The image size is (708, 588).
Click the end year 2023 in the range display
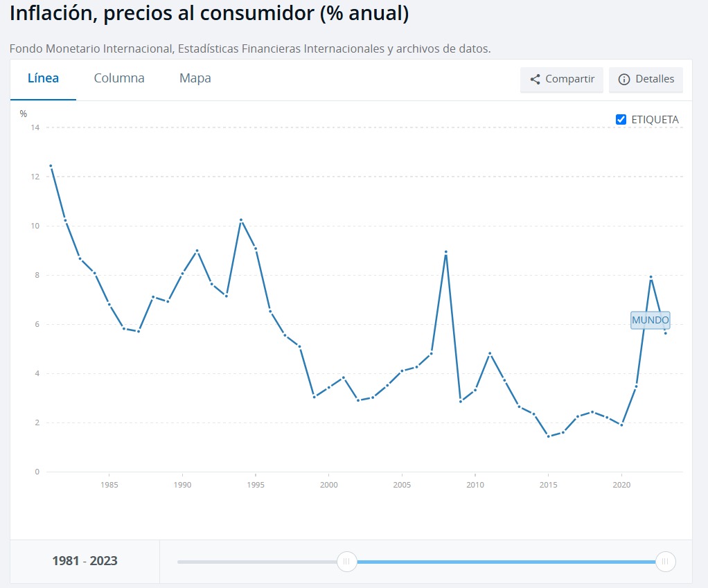point(104,561)
